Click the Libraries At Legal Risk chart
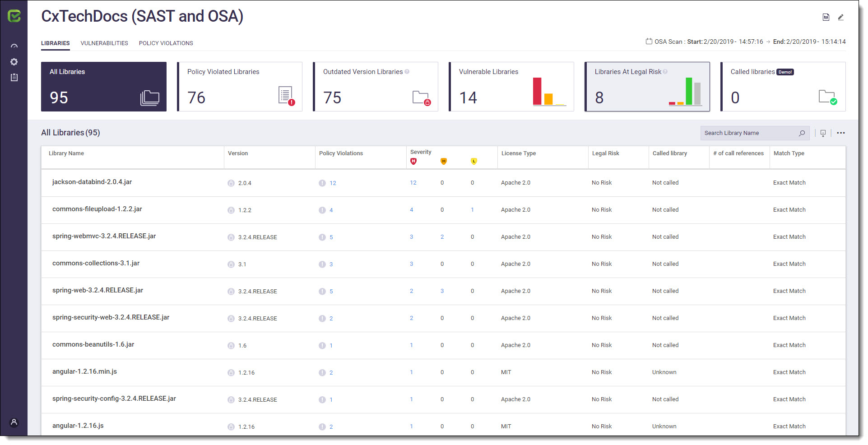This screenshot has width=868, height=445. (685, 92)
